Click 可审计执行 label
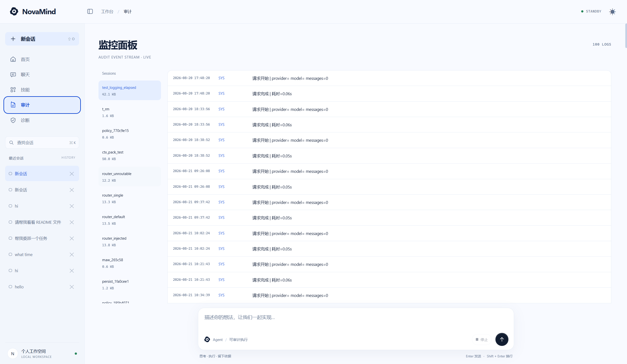 coord(238,340)
